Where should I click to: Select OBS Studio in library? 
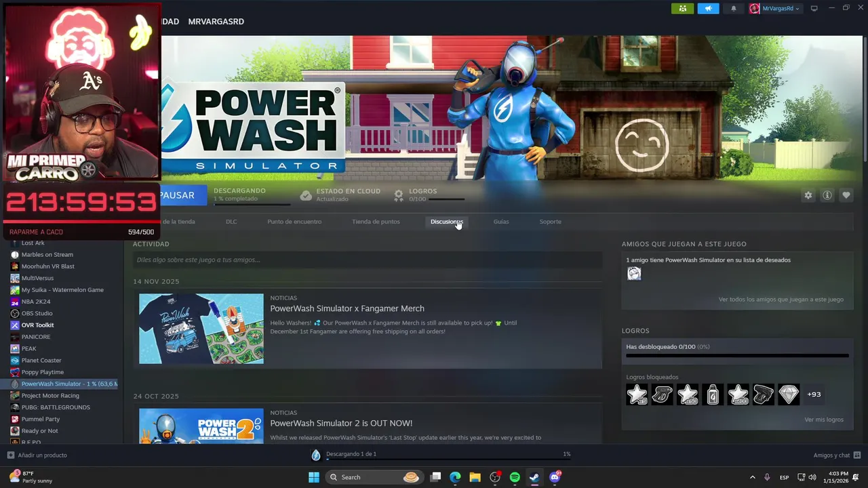click(37, 313)
